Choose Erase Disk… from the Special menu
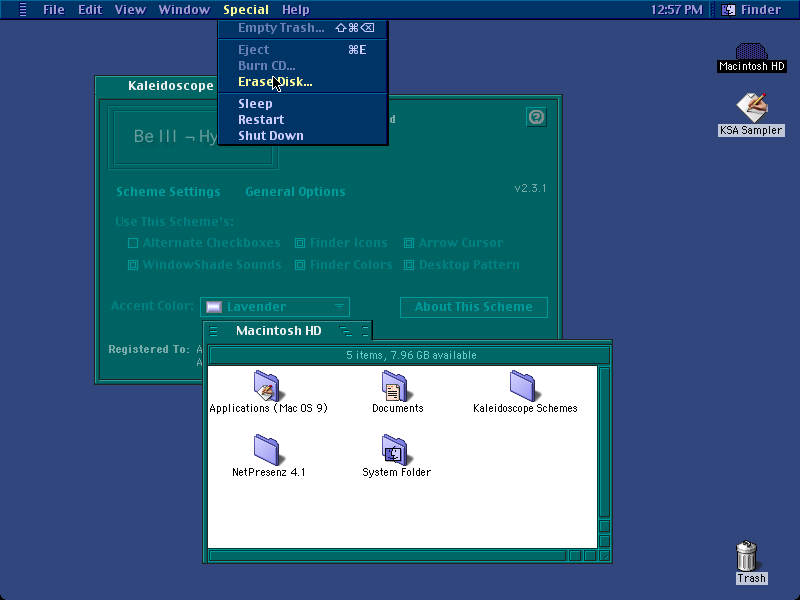Viewport: 800px width, 600px height. coord(303,82)
